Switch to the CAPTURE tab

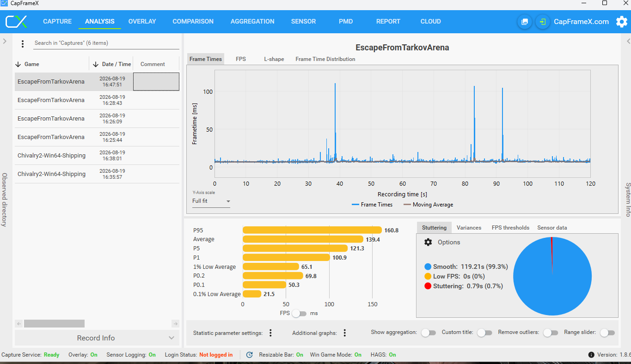(57, 21)
